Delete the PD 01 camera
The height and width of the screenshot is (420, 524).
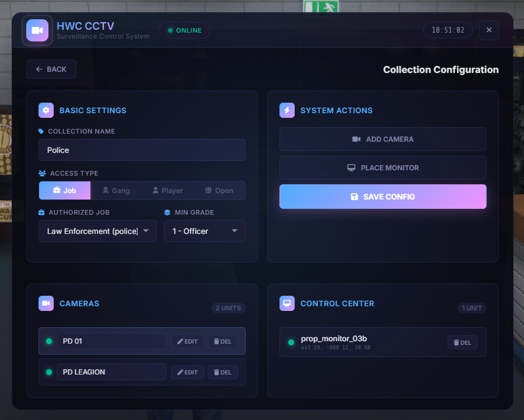pyautogui.click(x=223, y=341)
